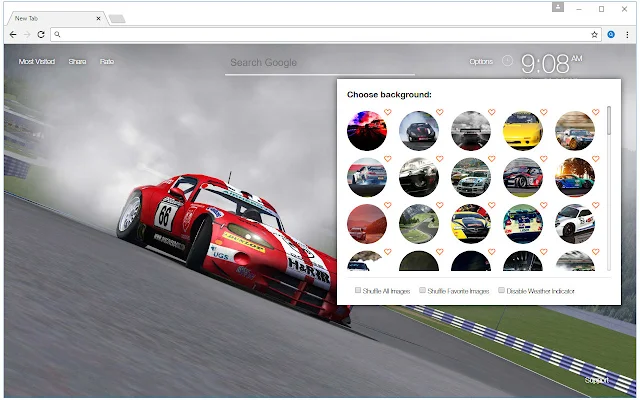Click the background chooser scrollbar

tap(609, 120)
